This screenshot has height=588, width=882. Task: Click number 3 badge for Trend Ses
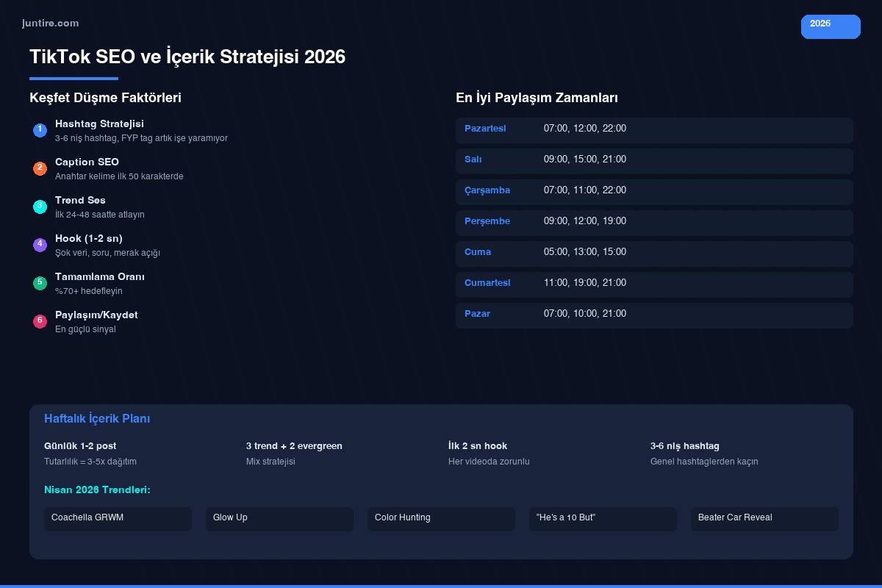click(40, 207)
